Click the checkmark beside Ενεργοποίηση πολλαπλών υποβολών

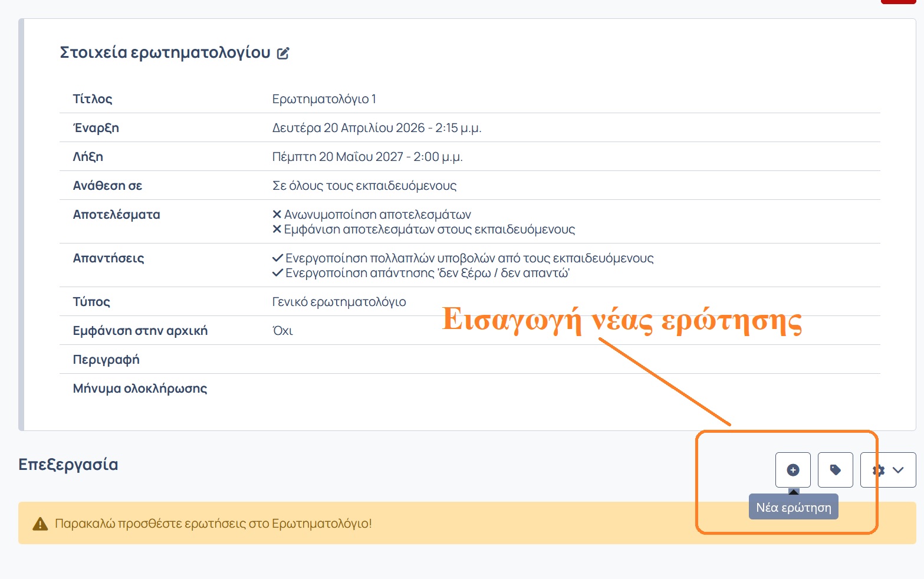point(277,258)
